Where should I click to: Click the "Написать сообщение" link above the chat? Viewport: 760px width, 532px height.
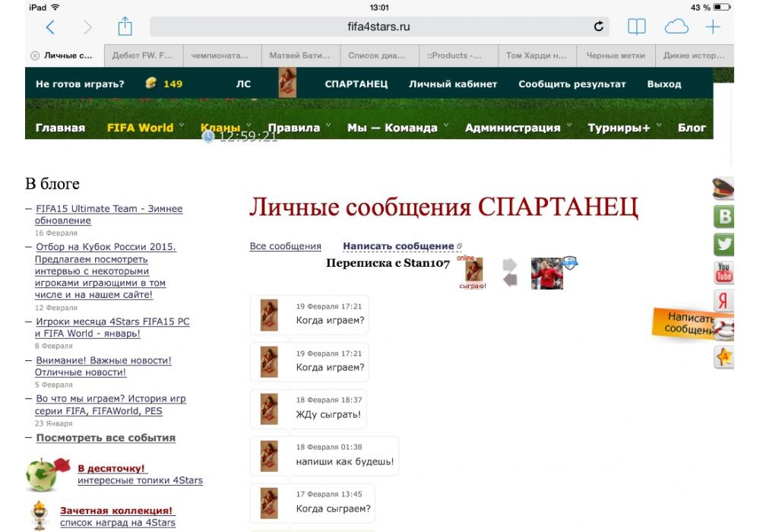398,246
